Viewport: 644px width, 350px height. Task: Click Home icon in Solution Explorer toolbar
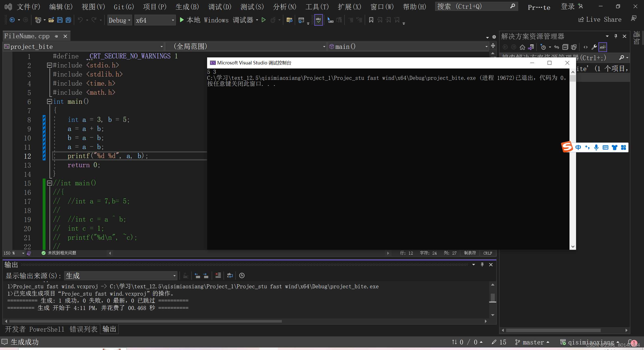pos(522,47)
